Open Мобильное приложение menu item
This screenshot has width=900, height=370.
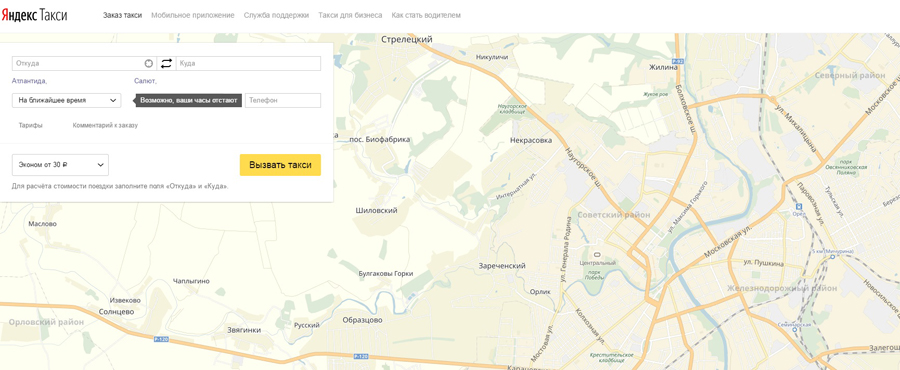coord(193,15)
